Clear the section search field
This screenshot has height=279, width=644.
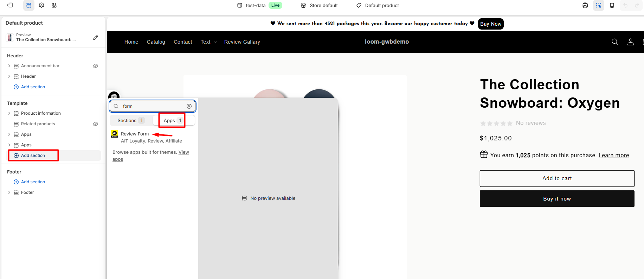click(189, 106)
